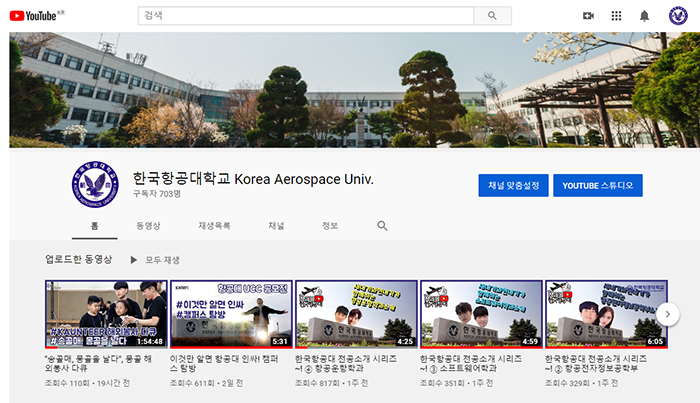Switch to the 동영상 tab
The height and width of the screenshot is (403, 700).
148,226
